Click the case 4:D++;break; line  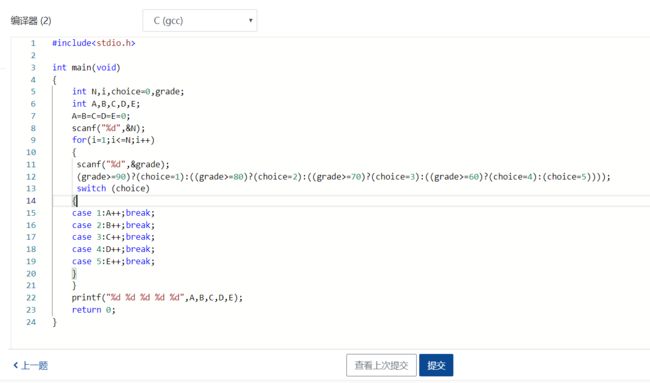(x=113, y=249)
